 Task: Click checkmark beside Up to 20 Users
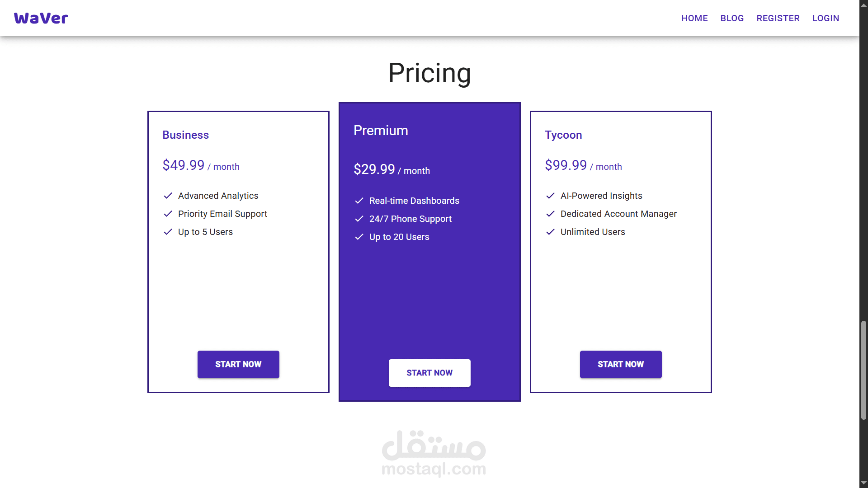[x=359, y=237]
